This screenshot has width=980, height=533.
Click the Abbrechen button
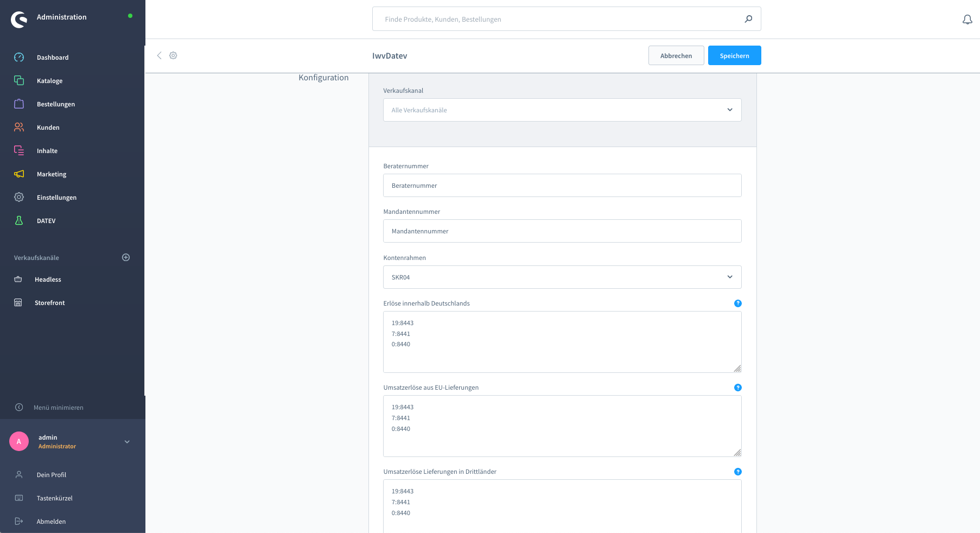[x=676, y=55]
